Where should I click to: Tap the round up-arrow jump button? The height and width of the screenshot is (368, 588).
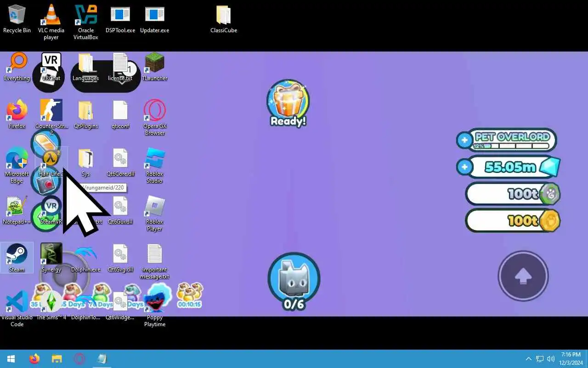click(523, 276)
